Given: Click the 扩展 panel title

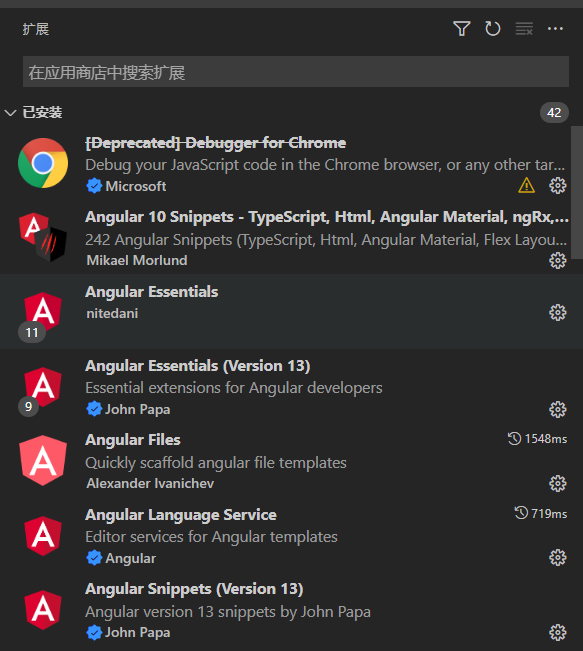Looking at the screenshot, I should (x=36, y=29).
